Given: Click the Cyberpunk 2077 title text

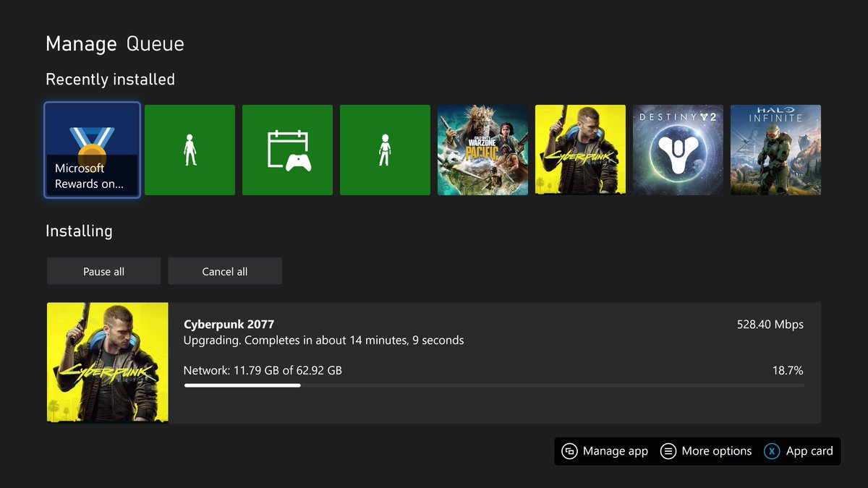Looking at the screenshot, I should click(229, 324).
